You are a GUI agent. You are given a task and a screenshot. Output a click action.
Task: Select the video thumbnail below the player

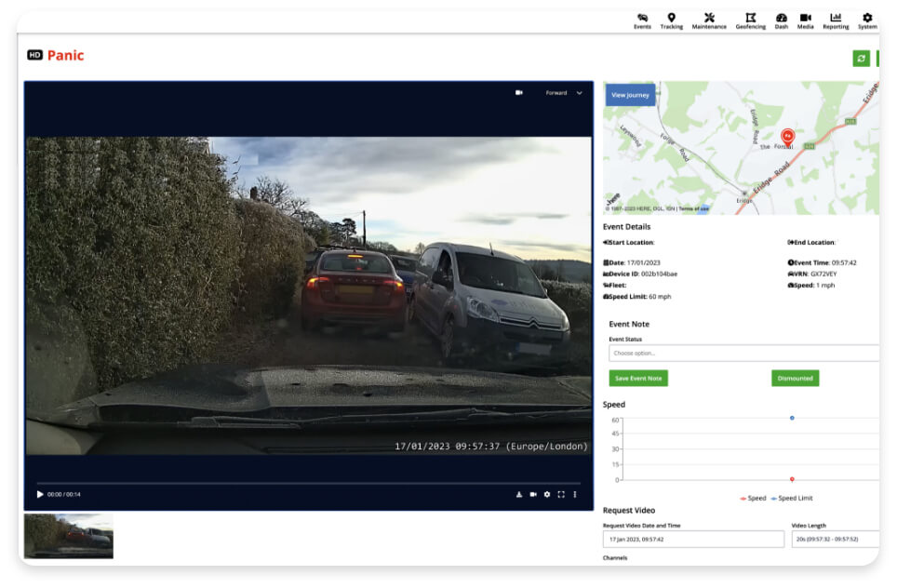(69, 536)
